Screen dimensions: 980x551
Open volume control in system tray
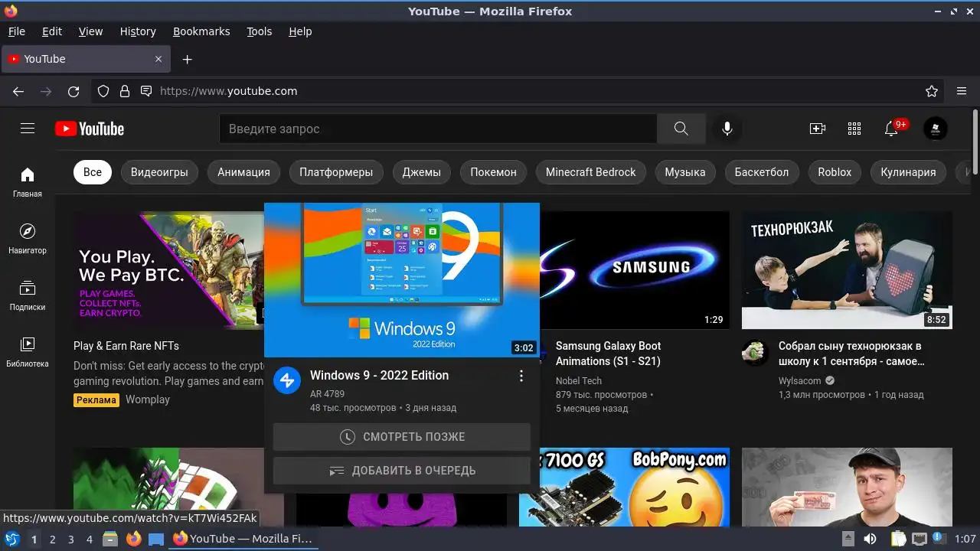point(871,539)
